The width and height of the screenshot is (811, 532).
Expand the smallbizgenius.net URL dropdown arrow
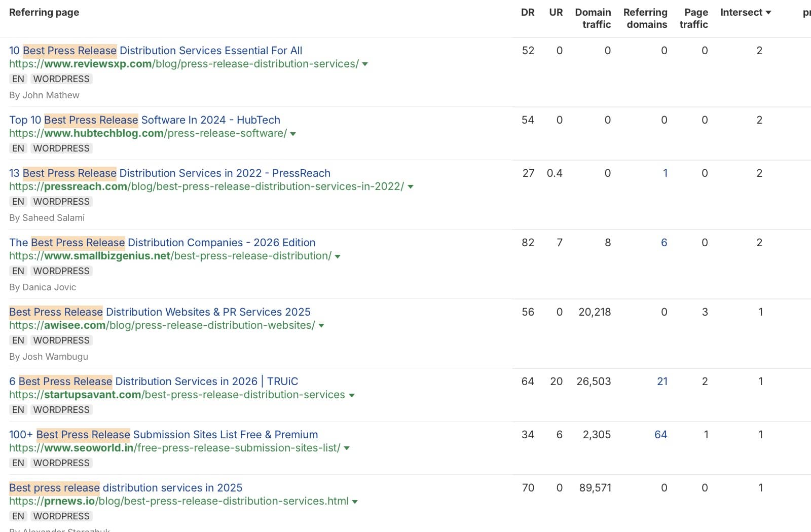click(x=338, y=256)
